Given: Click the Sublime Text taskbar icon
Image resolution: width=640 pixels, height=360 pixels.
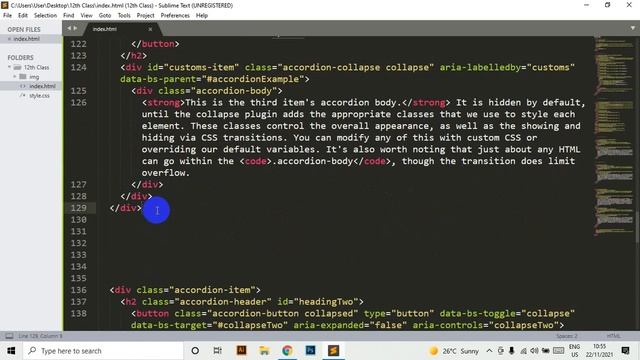Looking at the screenshot, I should pyautogui.click(x=333, y=350).
